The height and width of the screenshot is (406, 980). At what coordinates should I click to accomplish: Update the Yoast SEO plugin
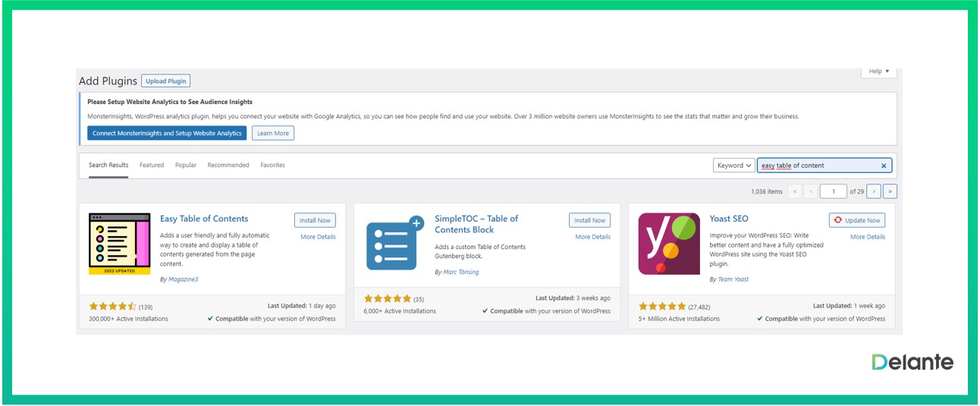[x=857, y=220]
